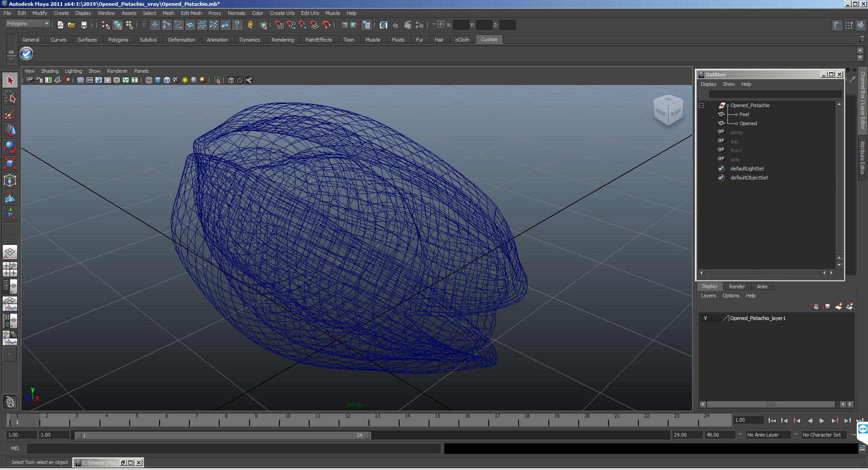Image resolution: width=868 pixels, height=470 pixels.
Task: Select the Show Manipulator tool
Action: click(10, 214)
